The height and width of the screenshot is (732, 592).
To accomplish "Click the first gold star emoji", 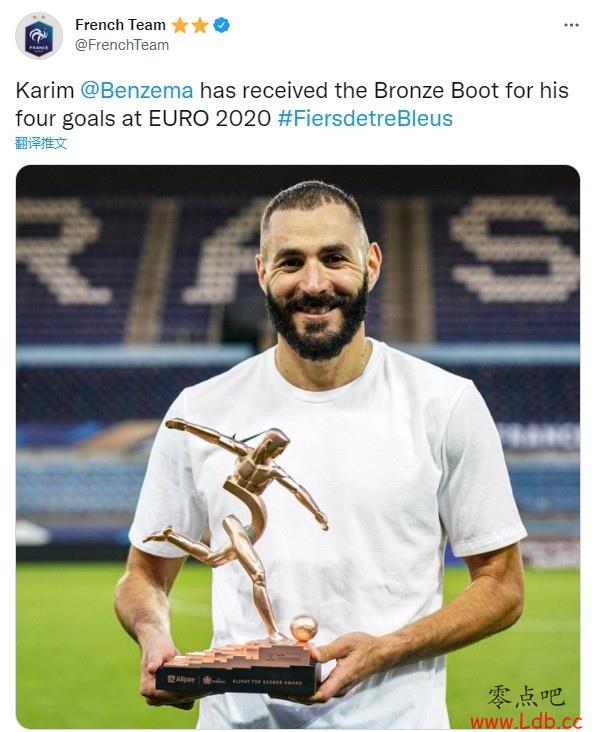I will coord(180,25).
